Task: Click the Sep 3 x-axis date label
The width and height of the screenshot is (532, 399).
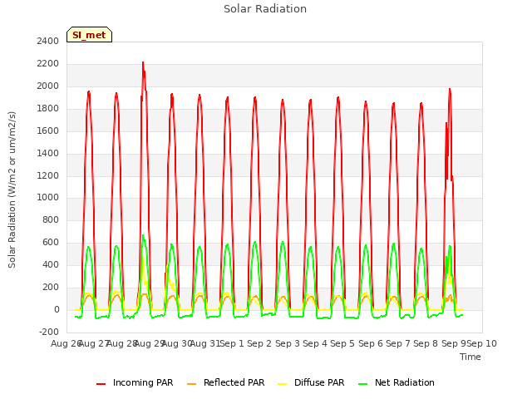Action: [288, 343]
